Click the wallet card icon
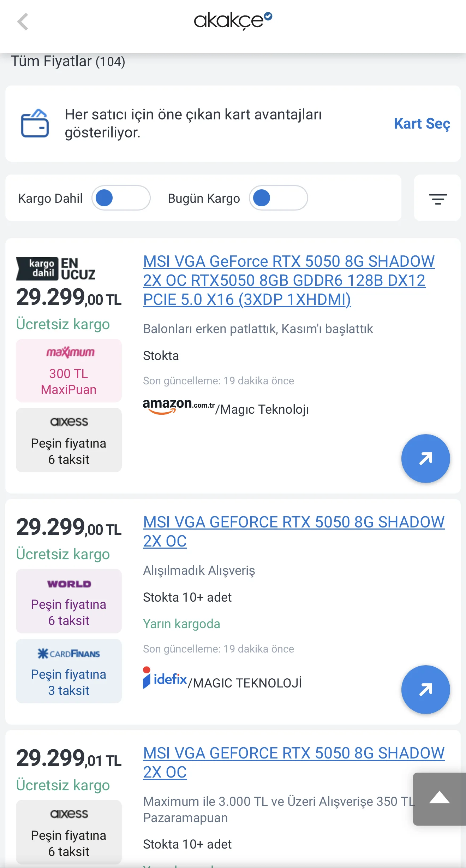Viewport: 466px width, 868px height. point(35,123)
